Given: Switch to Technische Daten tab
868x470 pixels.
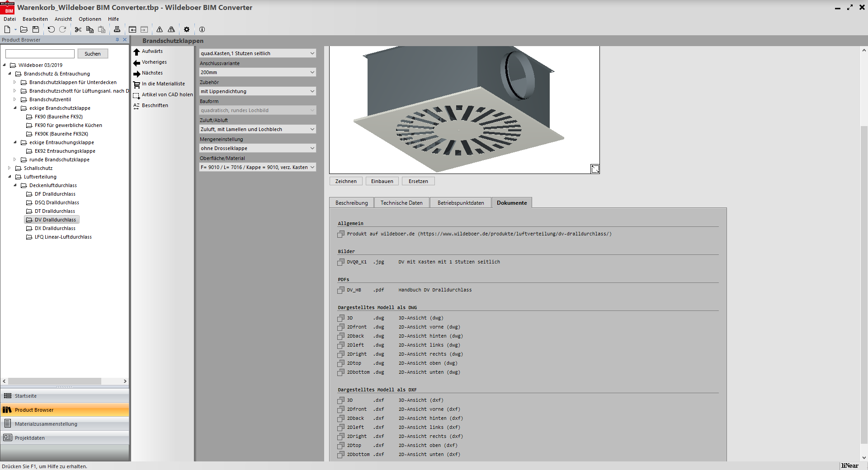Looking at the screenshot, I should 401,203.
